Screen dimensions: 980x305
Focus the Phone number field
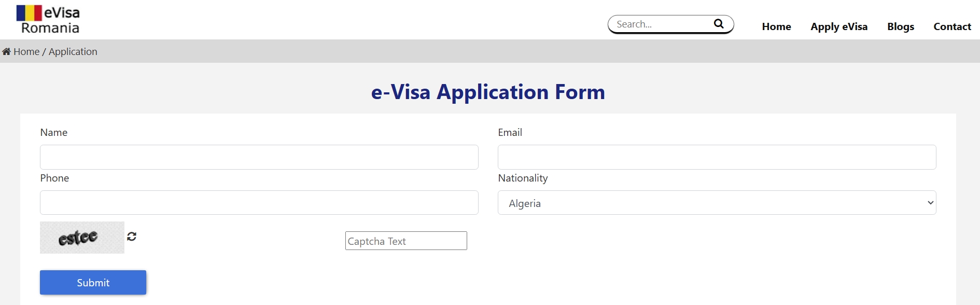click(259, 203)
